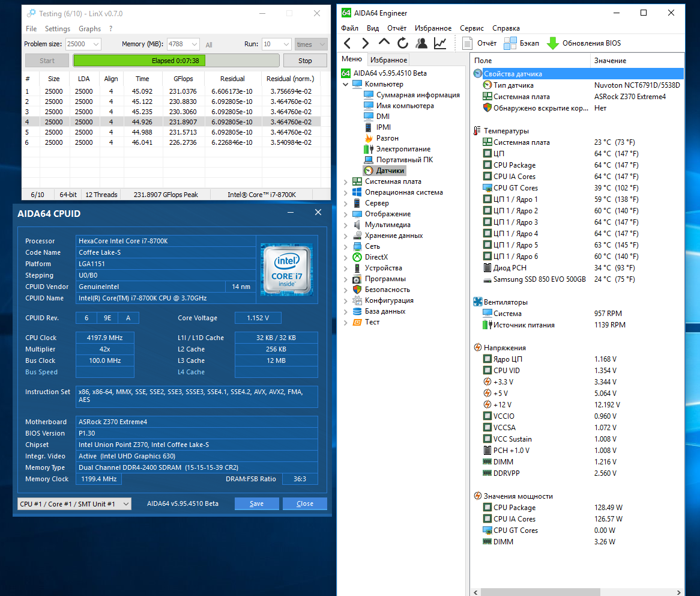Expand the Отображение tree node
The image size is (700, 596).
[346, 214]
